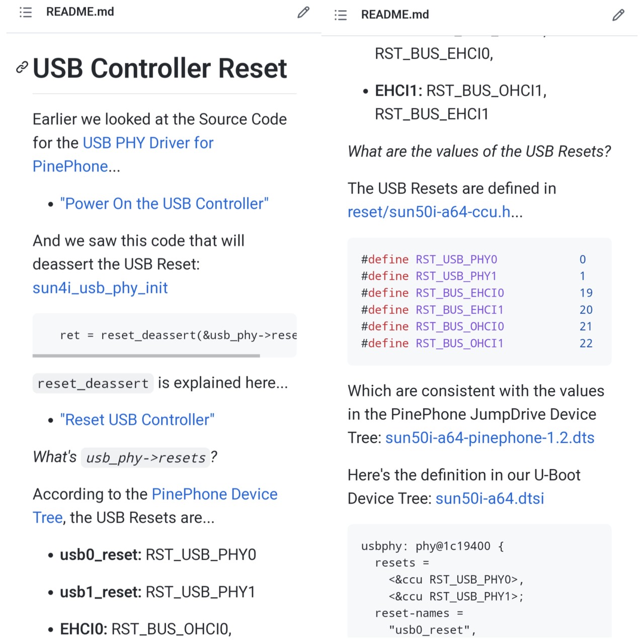Open table of contents in left README pane
This screenshot has width=644, height=644.
26,12
